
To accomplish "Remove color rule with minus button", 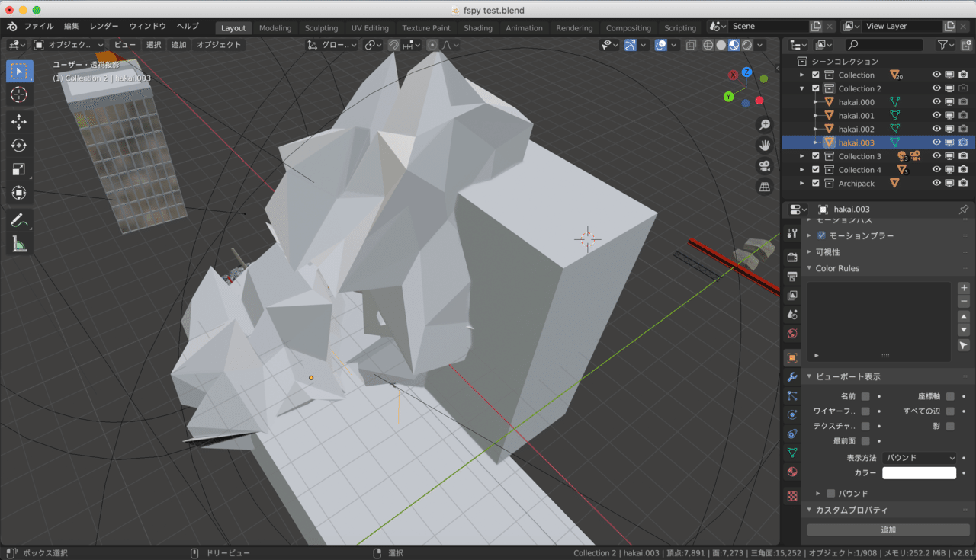I will 964,302.
